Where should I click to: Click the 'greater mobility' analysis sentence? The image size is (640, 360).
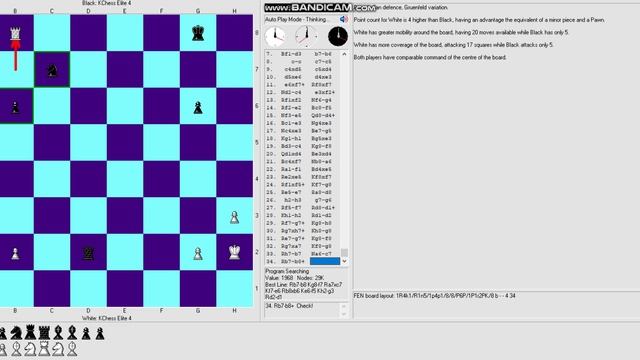[461, 32]
